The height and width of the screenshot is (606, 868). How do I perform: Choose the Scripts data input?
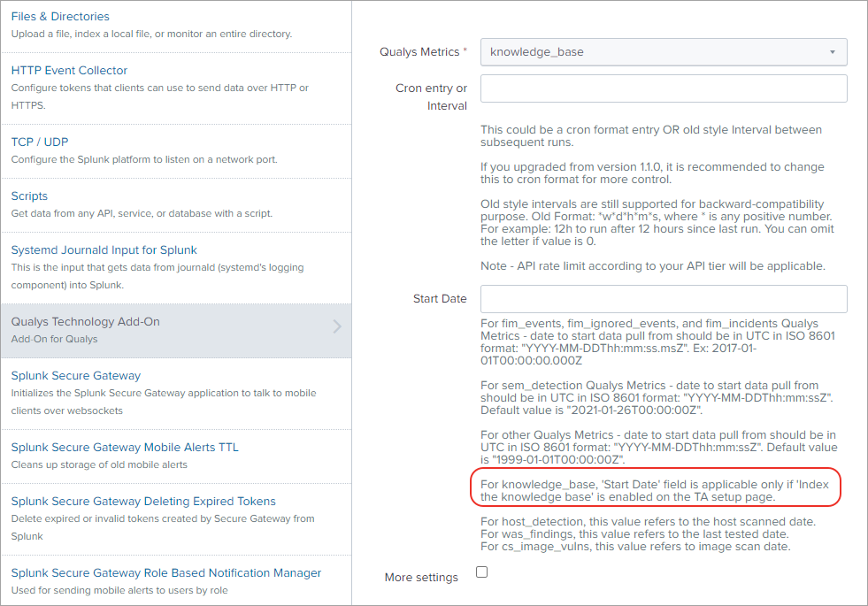click(x=29, y=196)
